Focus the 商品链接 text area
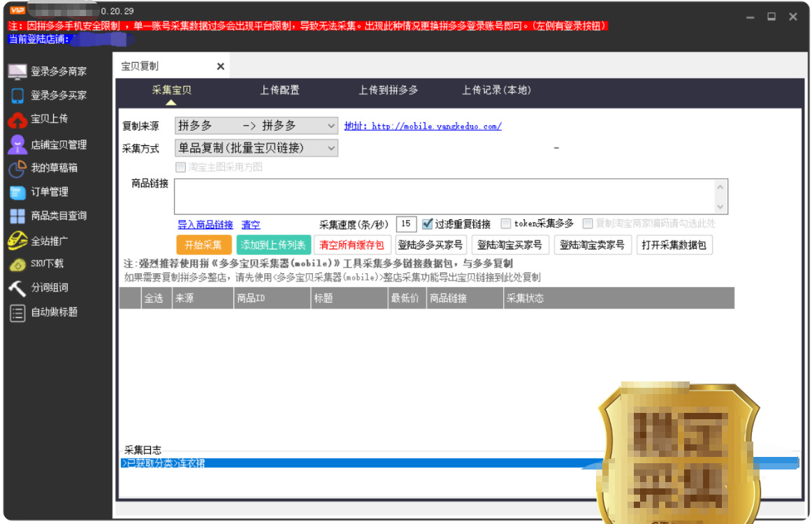The width and height of the screenshot is (812, 524). 444,196
